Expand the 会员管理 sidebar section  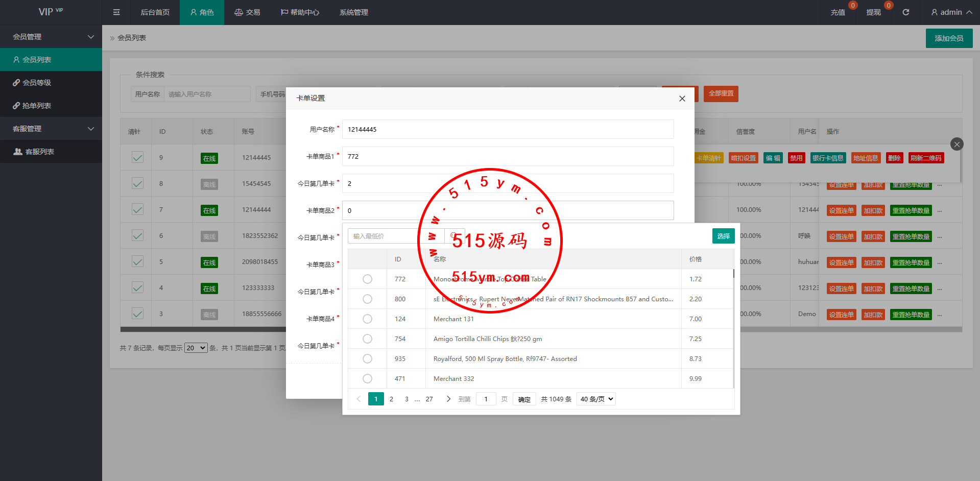[x=51, y=37]
